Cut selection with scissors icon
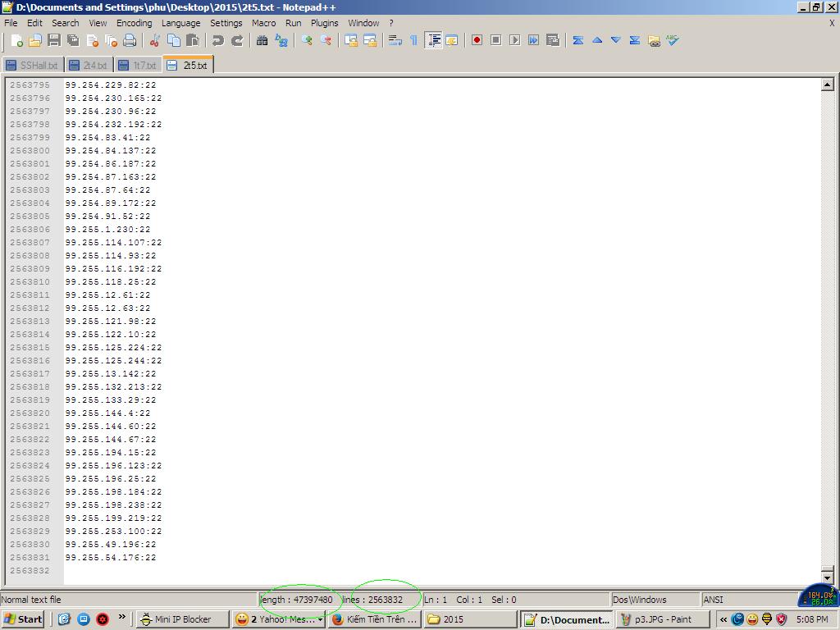Image resolution: width=840 pixels, height=630 pixels. 155,41
